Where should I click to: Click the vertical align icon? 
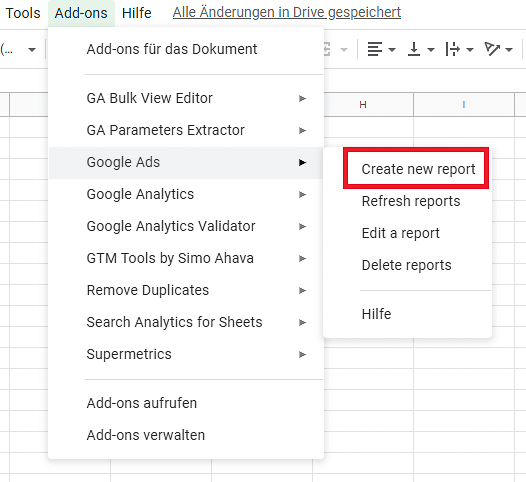pos(414,49)
